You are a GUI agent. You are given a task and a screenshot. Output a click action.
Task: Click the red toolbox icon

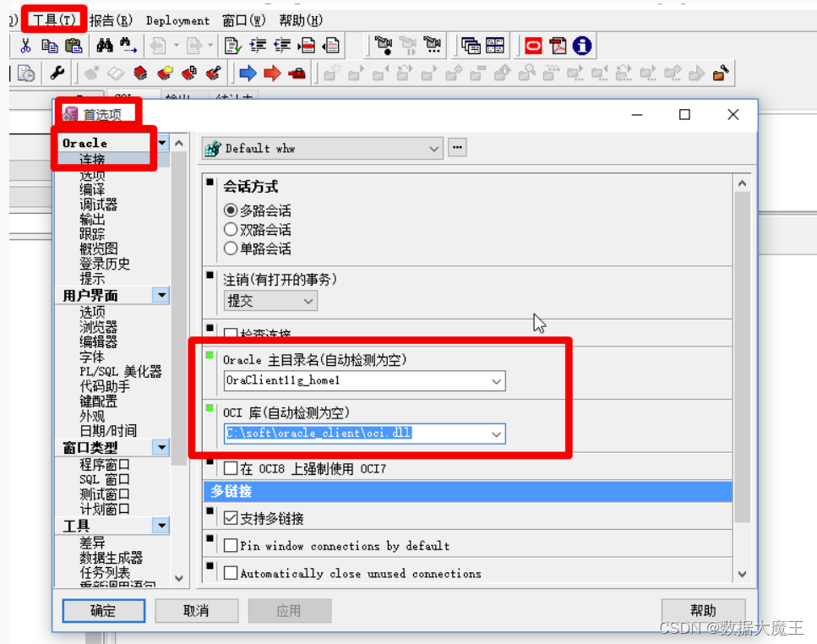point(297,73)
